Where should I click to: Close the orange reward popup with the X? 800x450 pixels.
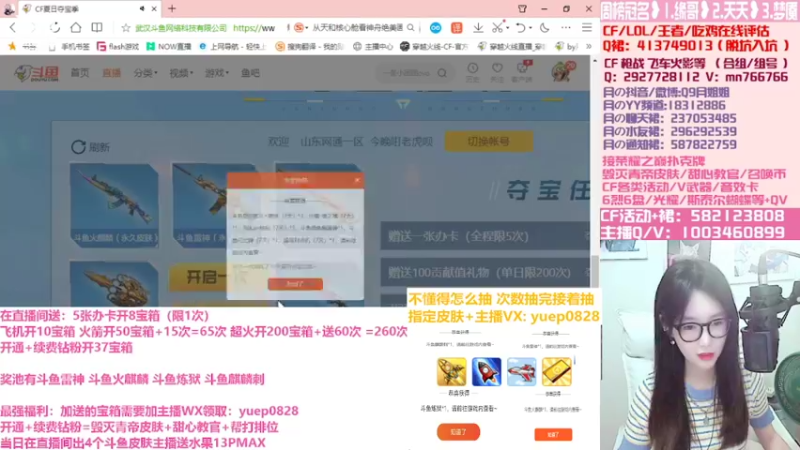[x=357, y=180]
